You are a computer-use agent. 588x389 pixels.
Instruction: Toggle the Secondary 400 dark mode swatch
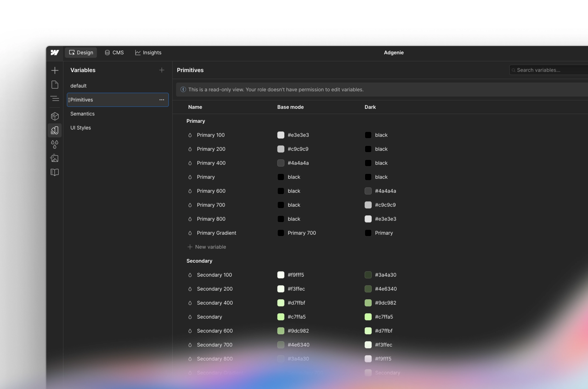point(368,303)
